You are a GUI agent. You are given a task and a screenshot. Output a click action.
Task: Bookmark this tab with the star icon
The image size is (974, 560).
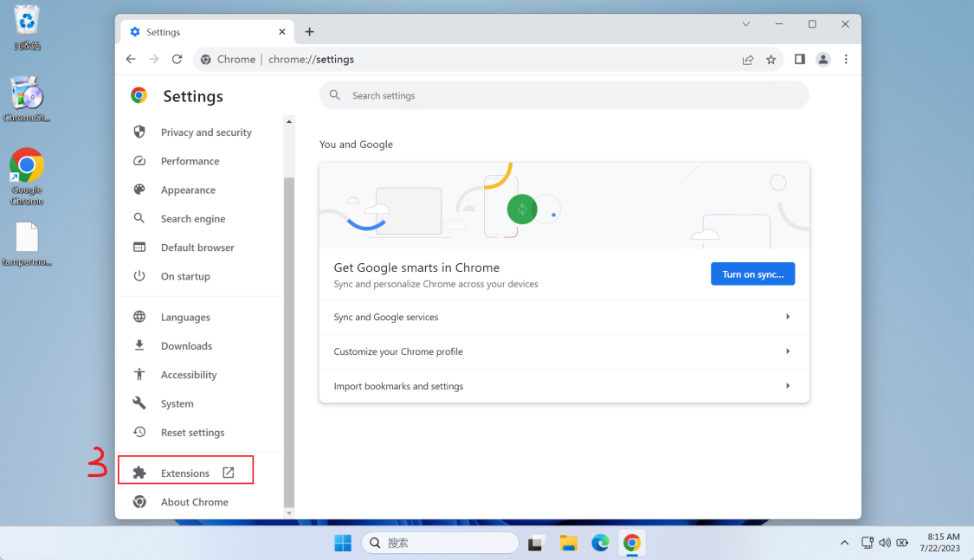tap(771, 60)
